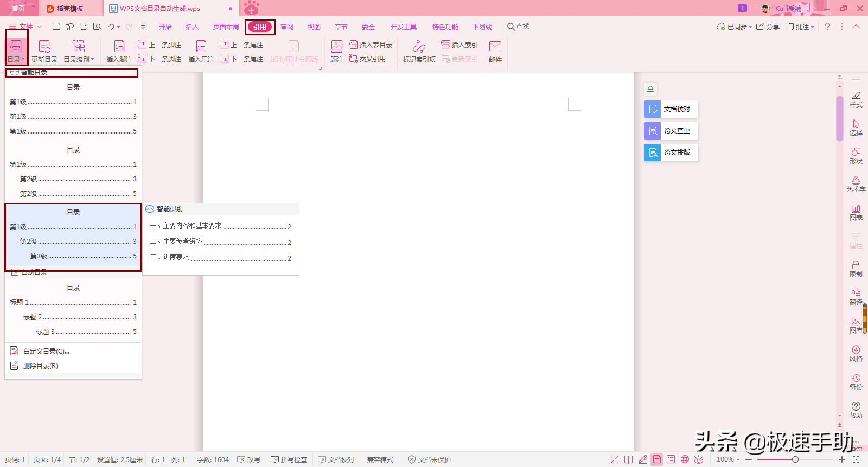Viewport: 868px width, 467px height.
Task: Click the 文档校对 side button
Action: click(x=671, y=109)
